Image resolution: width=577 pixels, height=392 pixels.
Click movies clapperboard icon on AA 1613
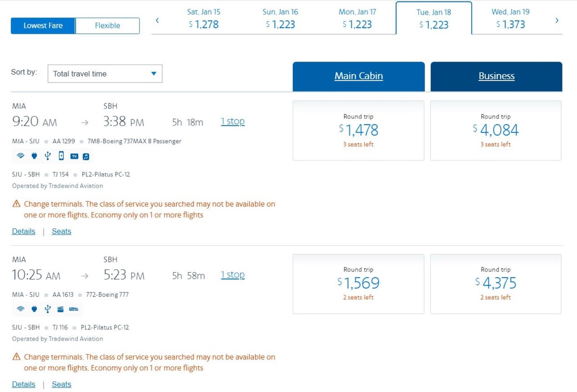coord(61,309)
